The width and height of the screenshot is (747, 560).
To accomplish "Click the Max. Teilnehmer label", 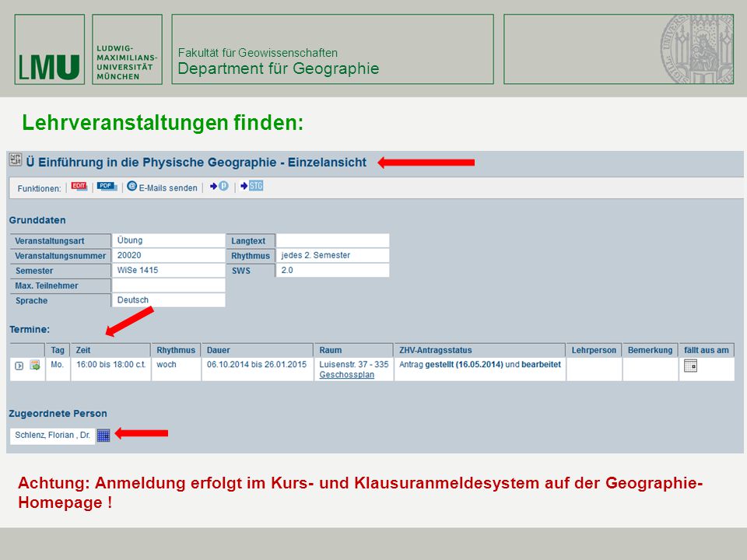I will 46,285.
